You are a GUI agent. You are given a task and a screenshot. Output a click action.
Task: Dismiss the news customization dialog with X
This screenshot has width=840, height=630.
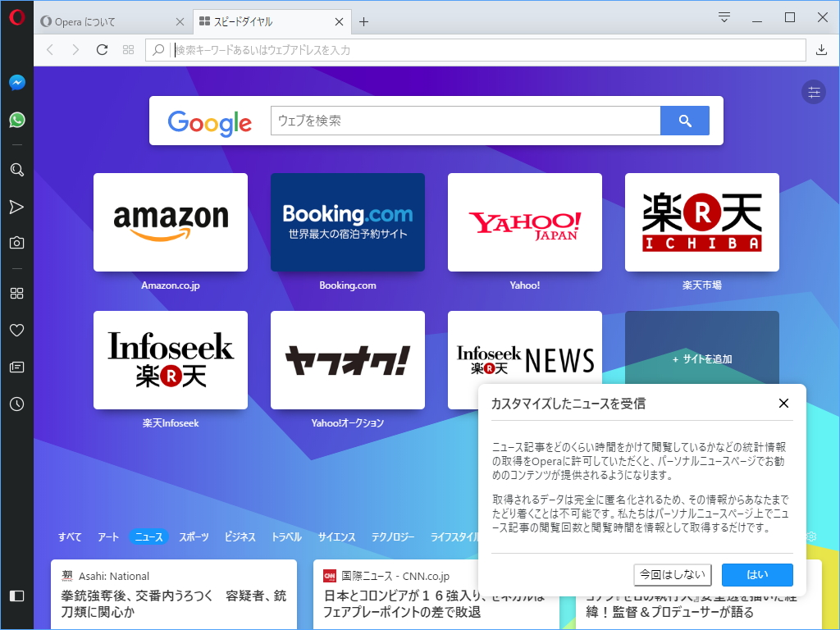pos(783,403)
